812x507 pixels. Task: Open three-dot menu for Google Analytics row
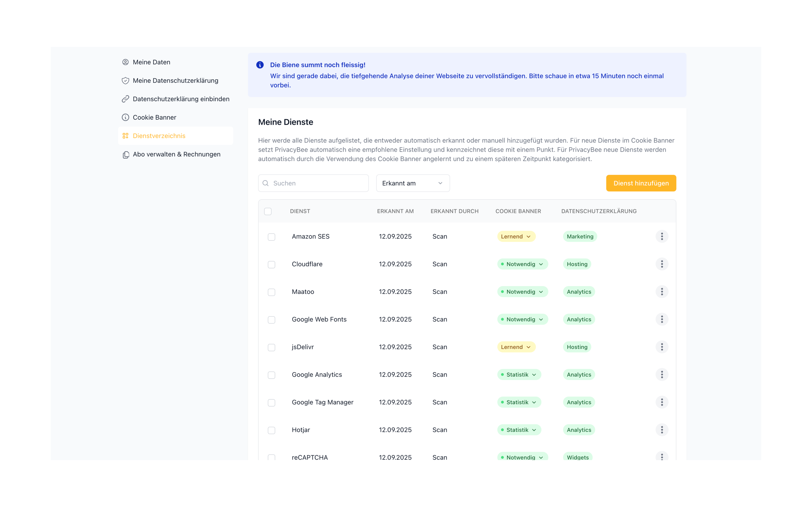pyautogui.click(x=662, y=375)
